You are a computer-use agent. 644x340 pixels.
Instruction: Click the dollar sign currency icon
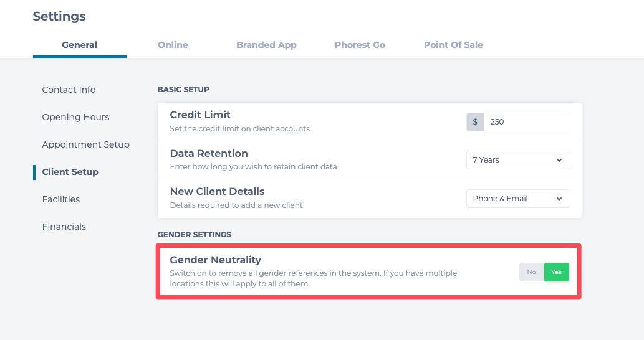(x=475, y=122)
